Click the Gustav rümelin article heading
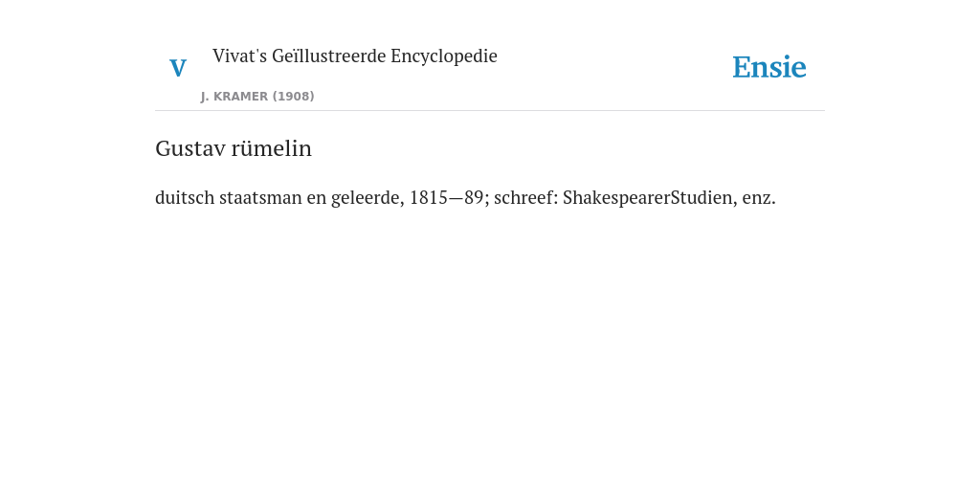980x490 pixels. point(234,148)
